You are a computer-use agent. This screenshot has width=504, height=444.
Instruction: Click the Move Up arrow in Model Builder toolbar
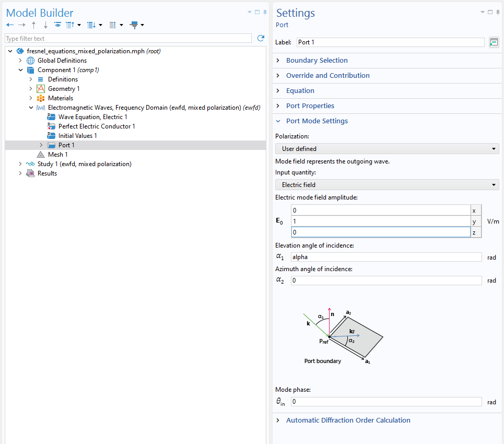tap(33, 25)
